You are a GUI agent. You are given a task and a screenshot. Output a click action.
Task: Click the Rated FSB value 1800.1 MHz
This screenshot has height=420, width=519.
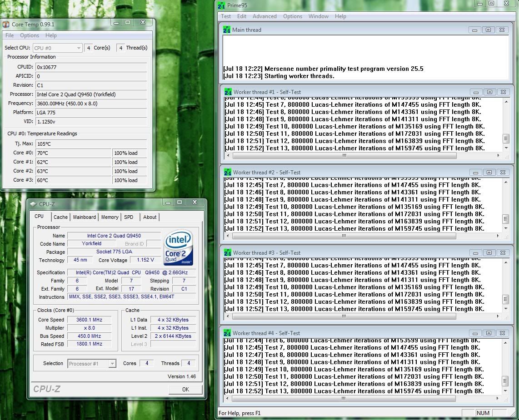pyautogui.click(x=90, y=344)
